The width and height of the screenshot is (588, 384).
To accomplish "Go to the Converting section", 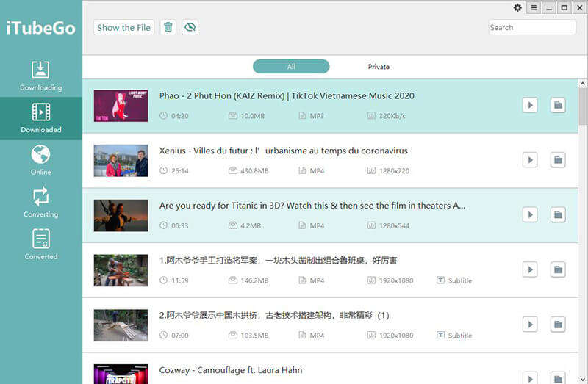I will (41, 203).
